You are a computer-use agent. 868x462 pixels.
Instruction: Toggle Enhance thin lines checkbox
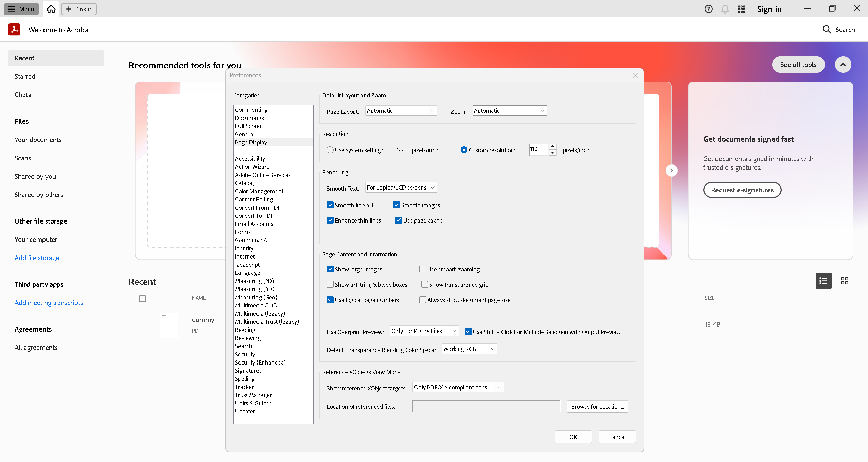pyautogui.click(x=330, y=220)
